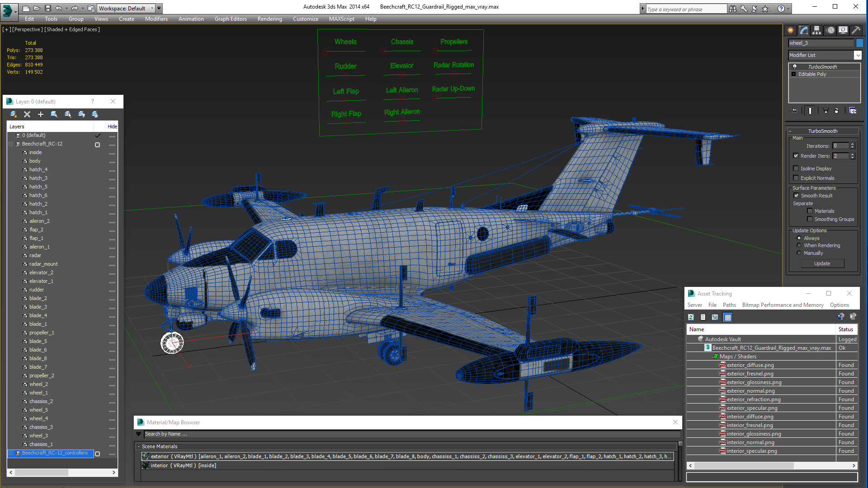Redo the action with the forward arrow icon
This screenshot has height=488, width=868.
pyautogui.click(x=75, y=8)
